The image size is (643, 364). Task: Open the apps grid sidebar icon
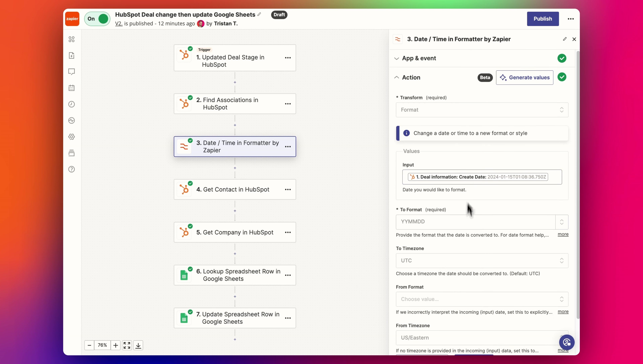point(72,39)
